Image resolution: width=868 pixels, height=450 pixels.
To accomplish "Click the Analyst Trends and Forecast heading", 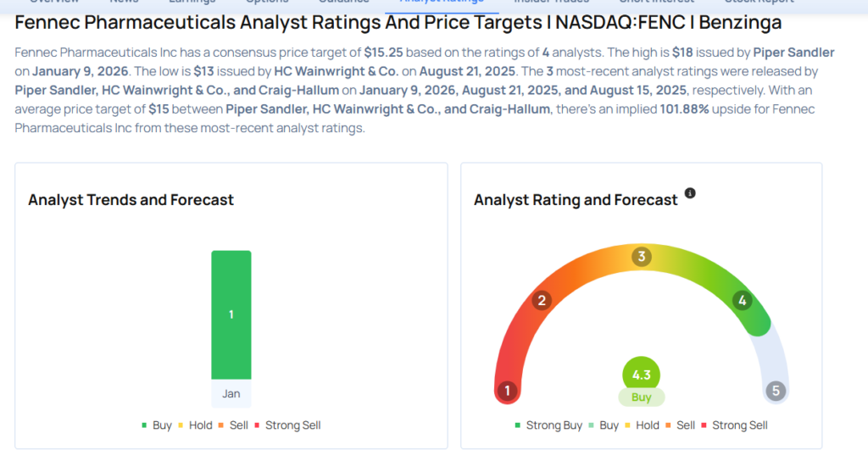I will 131,200.
